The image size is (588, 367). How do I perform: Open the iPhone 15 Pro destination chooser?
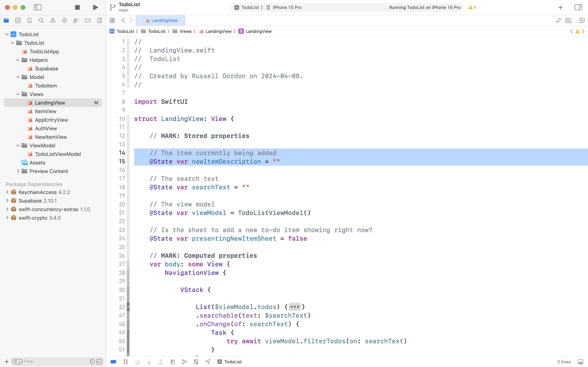pos(287,7)
